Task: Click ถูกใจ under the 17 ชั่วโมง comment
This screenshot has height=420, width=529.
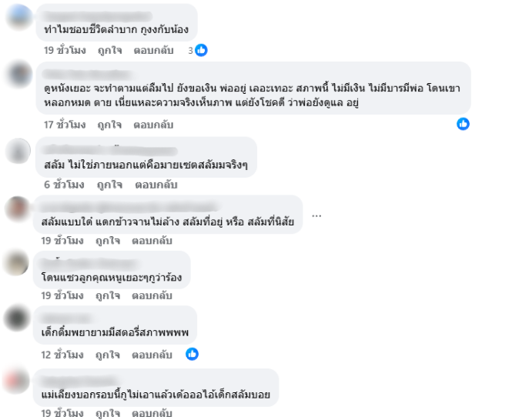Action: tap(109, 125)
